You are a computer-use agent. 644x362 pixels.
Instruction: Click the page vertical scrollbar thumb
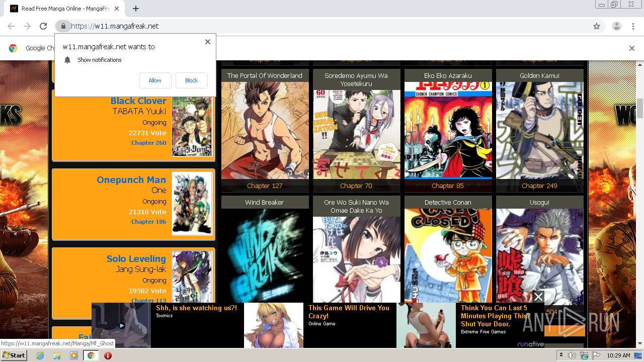coord(640,109)
